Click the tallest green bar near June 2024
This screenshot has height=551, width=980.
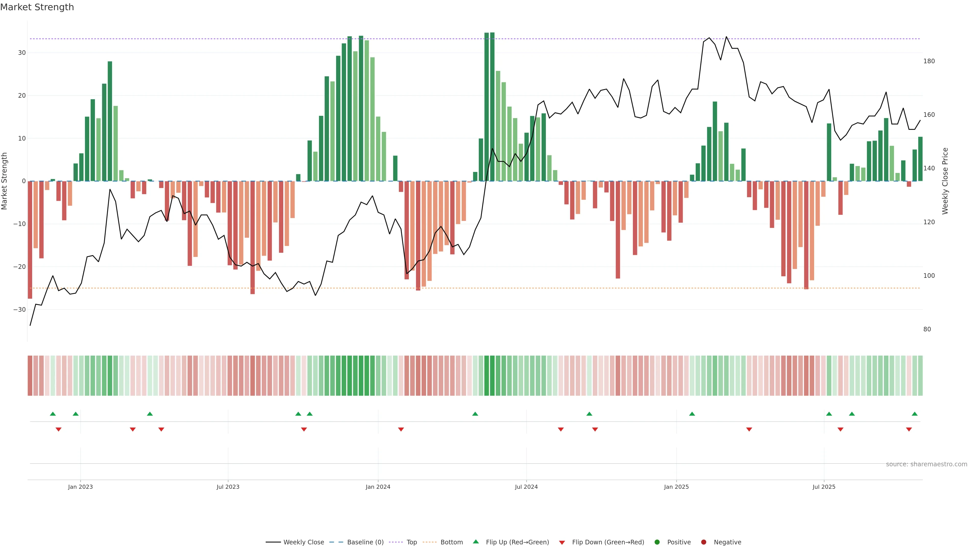(492, 106)
